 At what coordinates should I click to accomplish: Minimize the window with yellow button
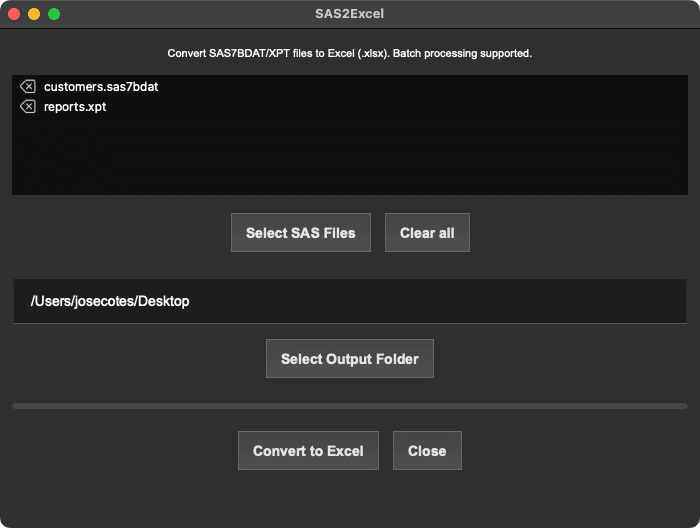34,14
